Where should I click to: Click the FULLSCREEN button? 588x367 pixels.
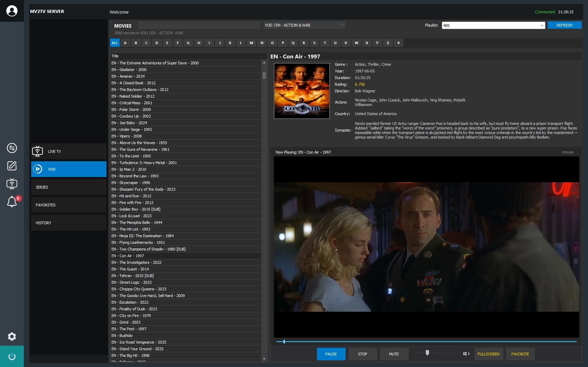(x=489, y=354)
